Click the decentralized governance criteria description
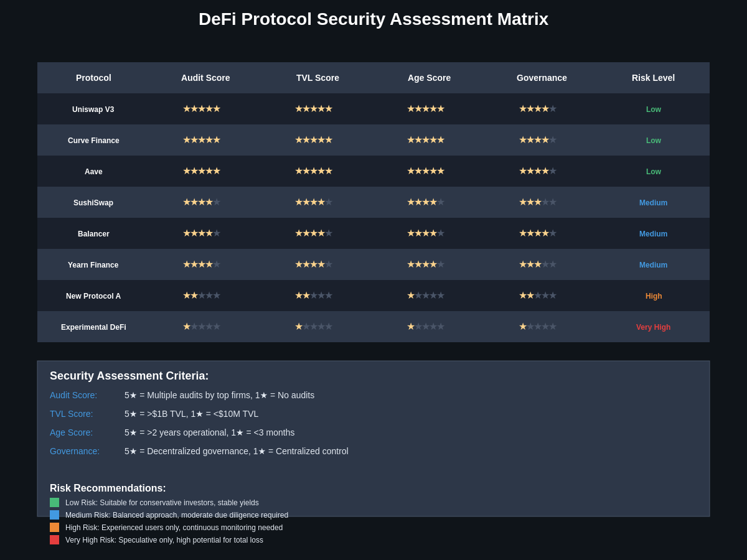 tap(237, 451)
